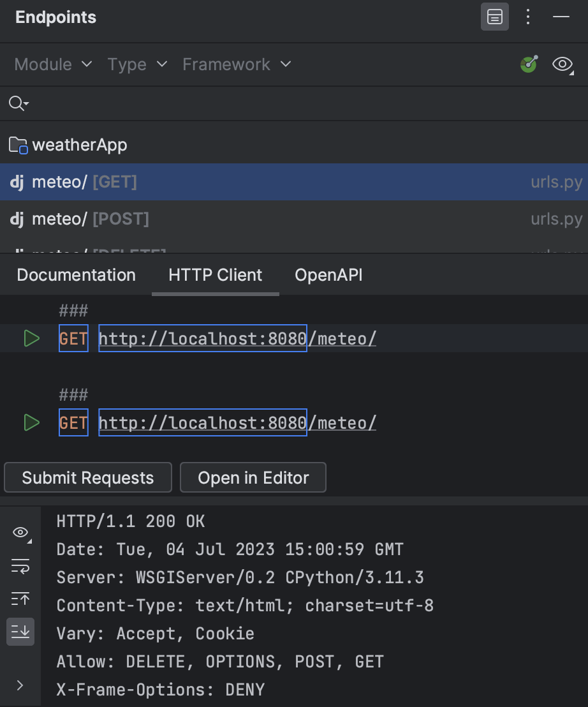Expand the Framework filter dropdown

coord(236,64)
